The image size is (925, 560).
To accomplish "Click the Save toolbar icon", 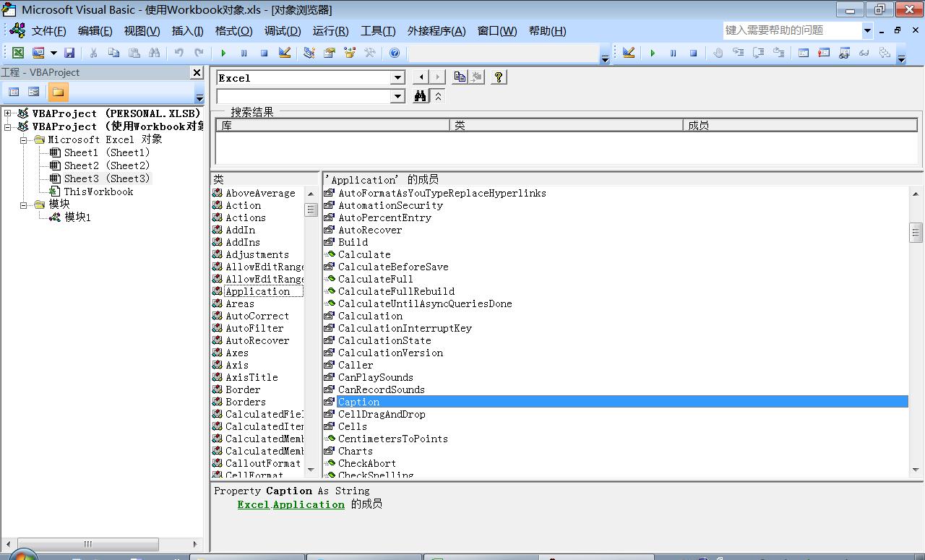I will (69, 52).
